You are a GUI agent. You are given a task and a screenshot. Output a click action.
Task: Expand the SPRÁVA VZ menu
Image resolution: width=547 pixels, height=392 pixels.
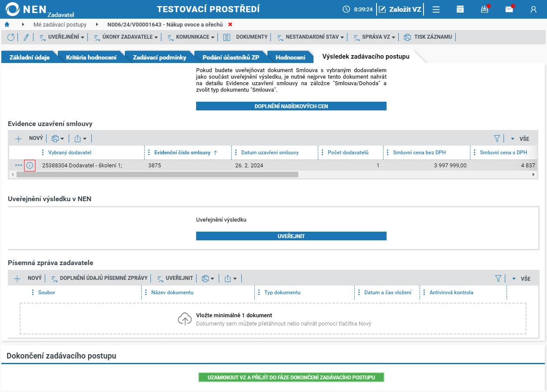click(x=374, y=37)
